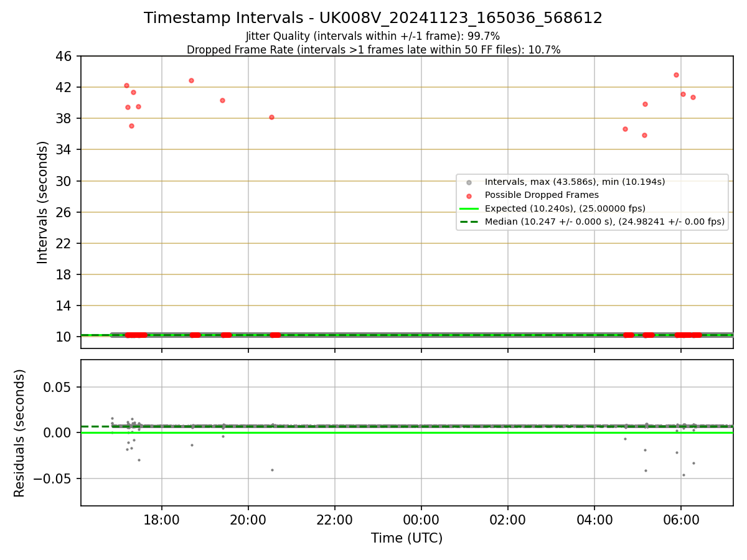The height and width of the screenshot is (560, 747).
Task: Click the 'Intervals (seconds)' y-axis label
Action: [42, 202]
